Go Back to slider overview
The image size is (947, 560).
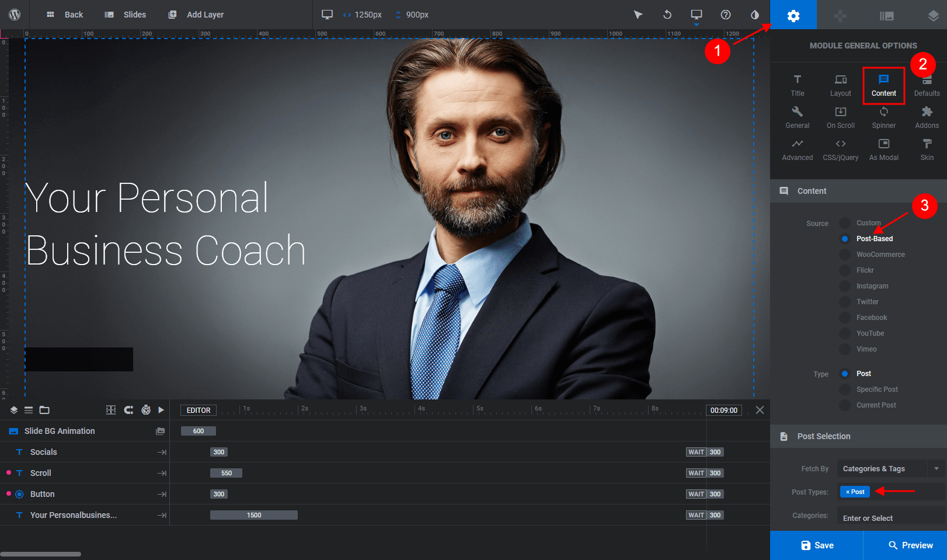pos(65,15)
